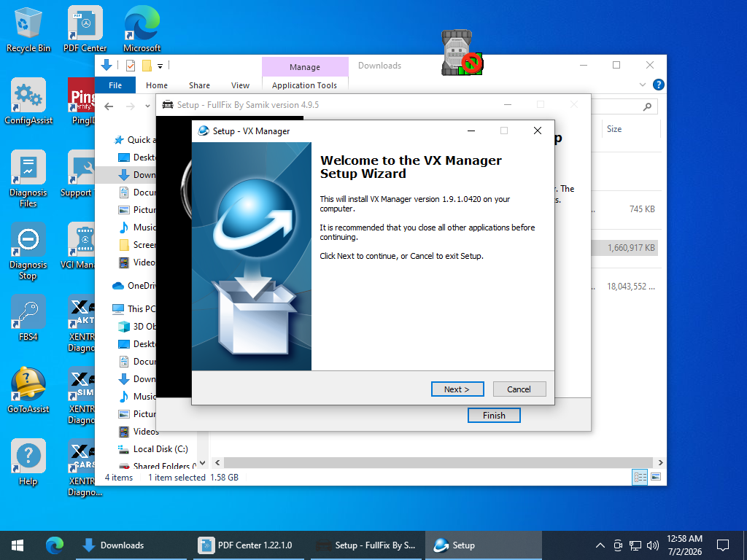
Task: Select Quick access in navigation pane
Action: click(x=135, y=139)
